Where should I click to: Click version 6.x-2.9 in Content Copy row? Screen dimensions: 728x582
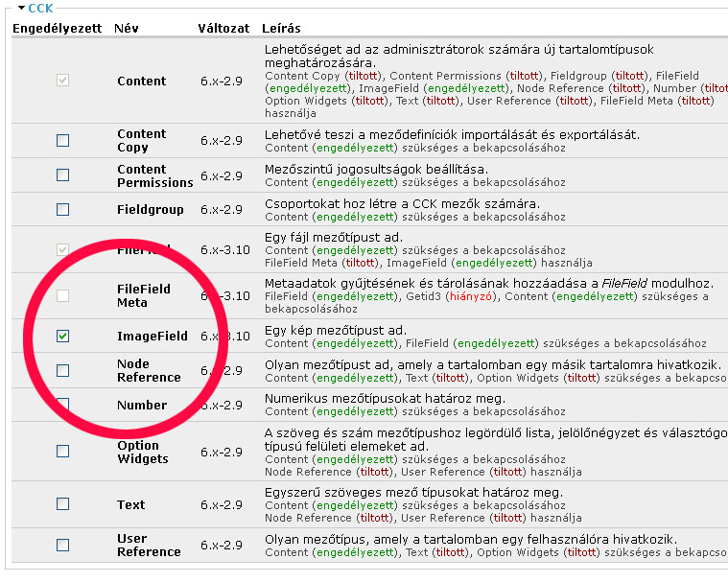click(222, 141)
